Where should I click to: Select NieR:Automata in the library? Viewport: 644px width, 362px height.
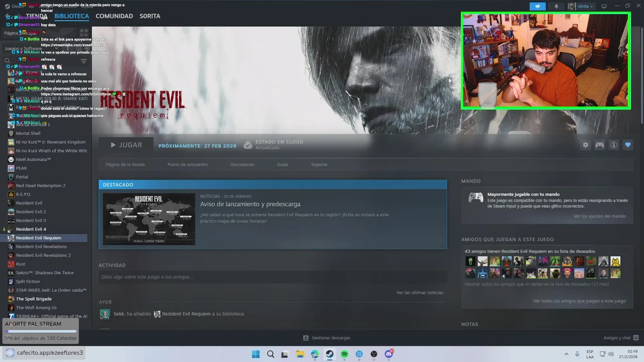coord(33,159)
